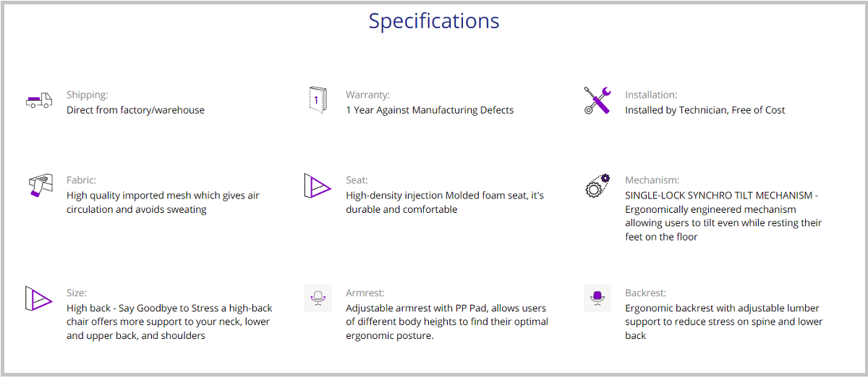Click the Warranty label
The height and width of the screenshot is (378, 868).
pyautogui.click(x=367, y=95)
